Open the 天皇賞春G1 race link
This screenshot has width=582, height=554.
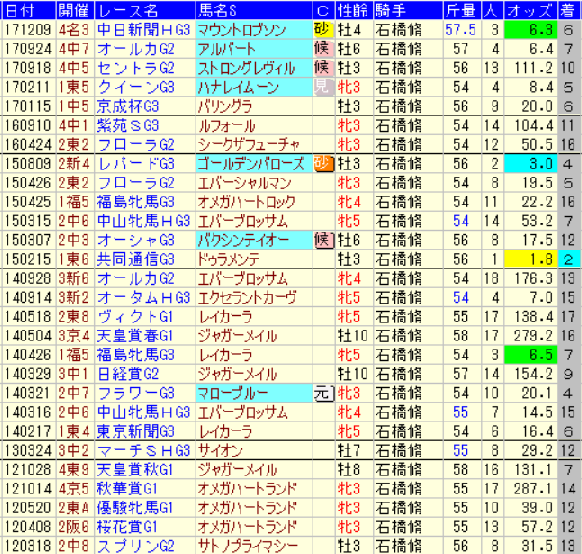coord(135,336)
